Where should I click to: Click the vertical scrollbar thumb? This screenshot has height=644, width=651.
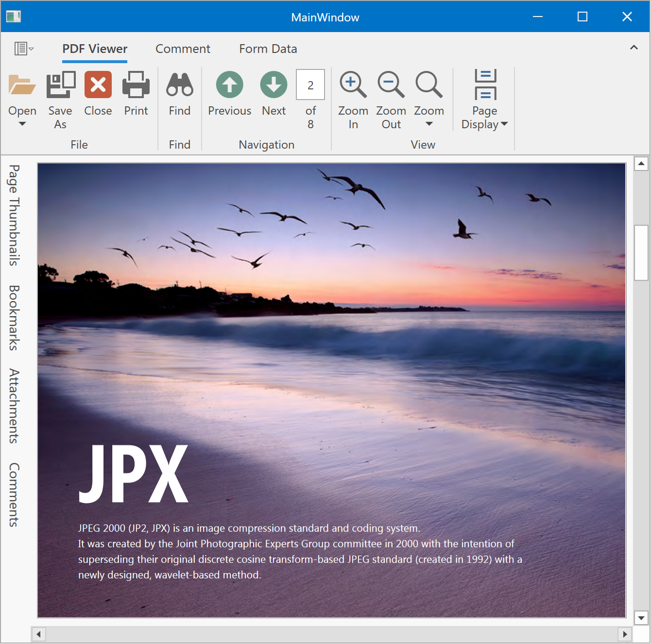[641, 253]
